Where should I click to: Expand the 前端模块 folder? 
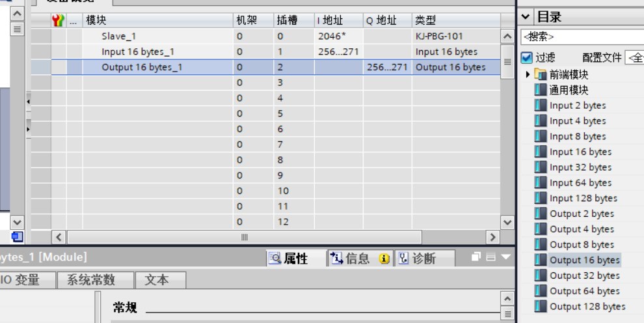(528, 74)
